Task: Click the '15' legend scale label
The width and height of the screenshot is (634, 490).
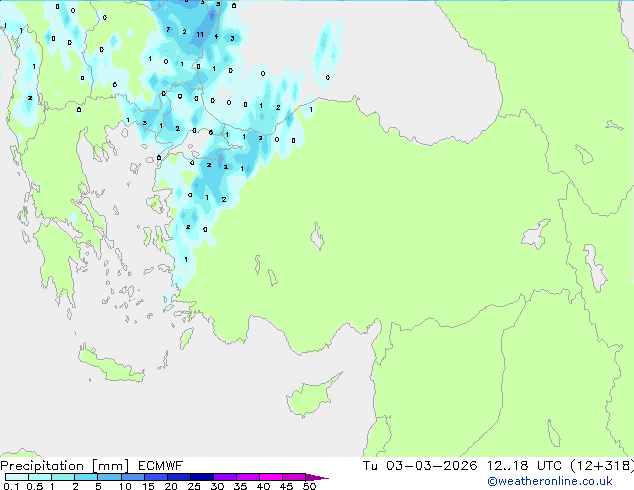Action: (148, 486)
